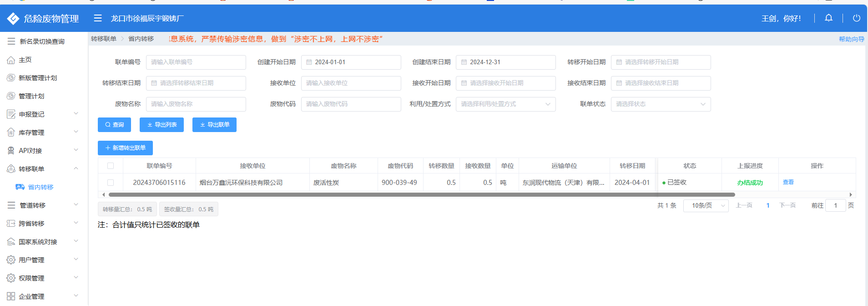Open the 用户管理 menu item
868x306 pixels.
coord(43,260)
